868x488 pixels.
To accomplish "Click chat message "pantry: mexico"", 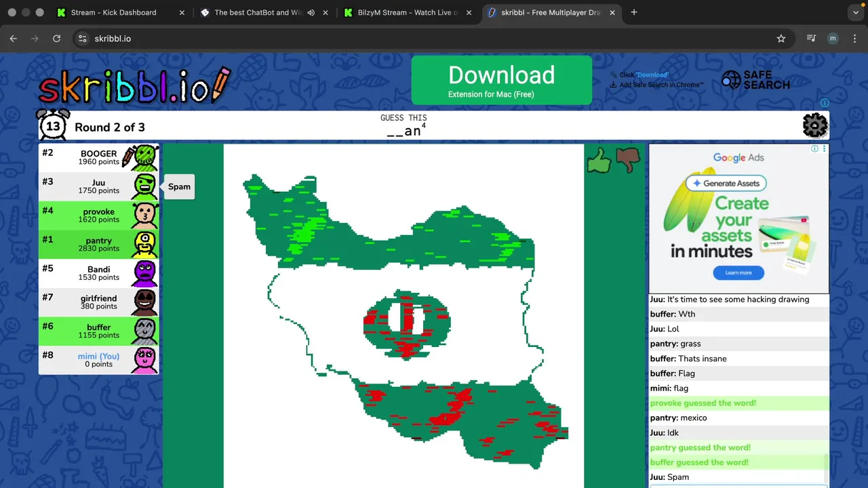I will [x=679, y=418].
